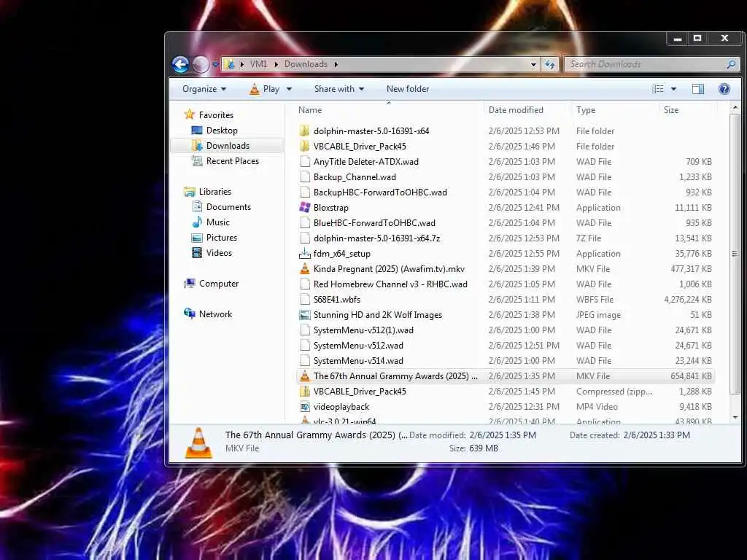The width and height of the screenshot is (747, 560).
Task: Click the 4,276,224 KB size cell
Action: [x=688, y=300]
